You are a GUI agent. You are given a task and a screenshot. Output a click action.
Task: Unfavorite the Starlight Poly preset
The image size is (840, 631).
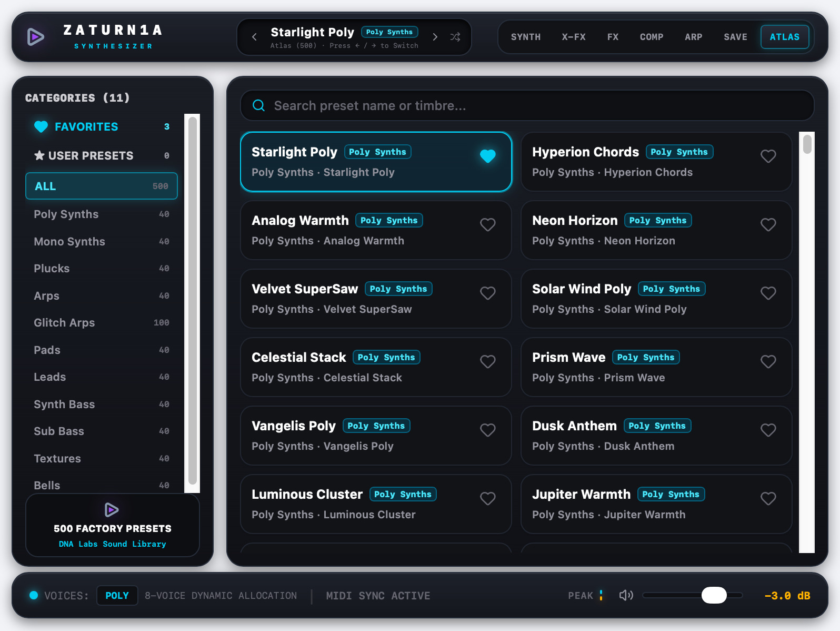point(488,156)
